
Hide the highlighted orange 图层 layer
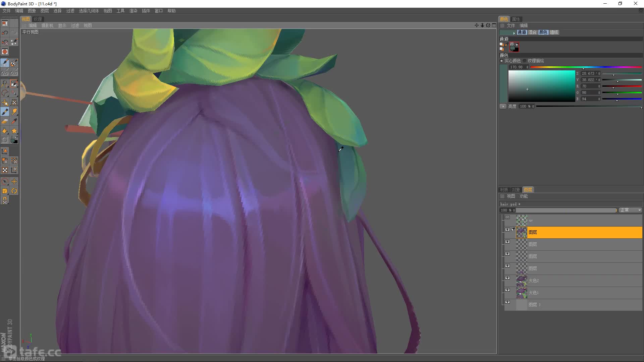[x=507, y=230]
